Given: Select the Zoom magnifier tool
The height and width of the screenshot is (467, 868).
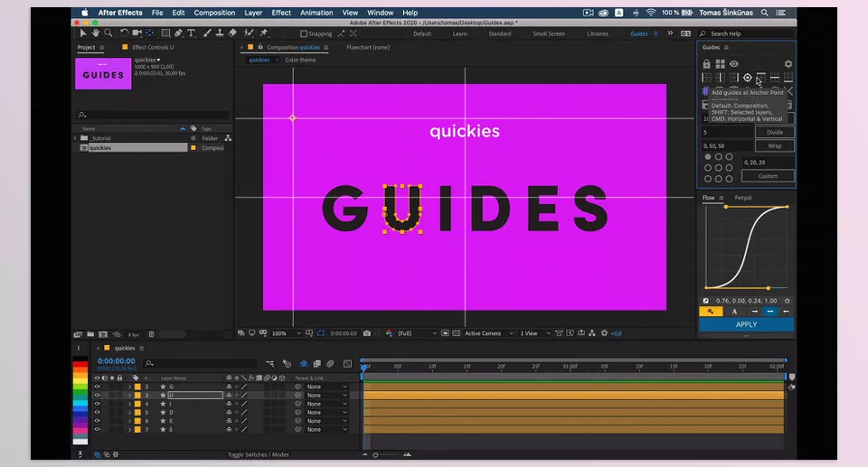Looking at the screenshot, I should 108,33.
